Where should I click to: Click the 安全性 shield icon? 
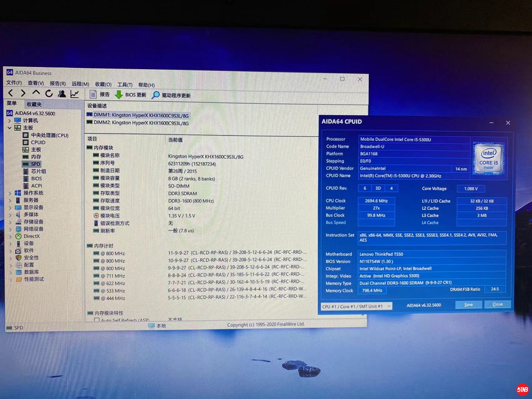click(18, 258)
